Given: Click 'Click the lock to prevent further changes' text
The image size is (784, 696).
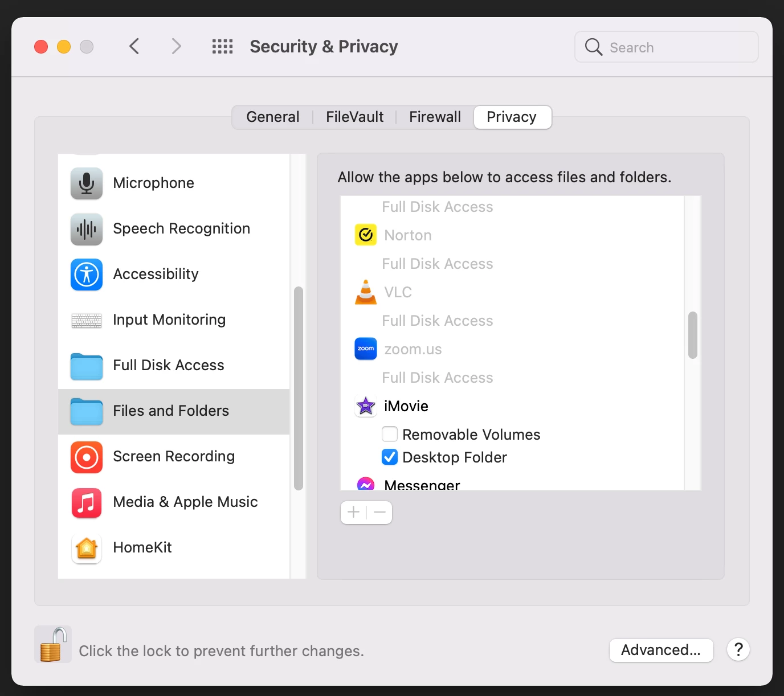Looking at the screenshot, I should pyautogui.click(x=221, y=651).
